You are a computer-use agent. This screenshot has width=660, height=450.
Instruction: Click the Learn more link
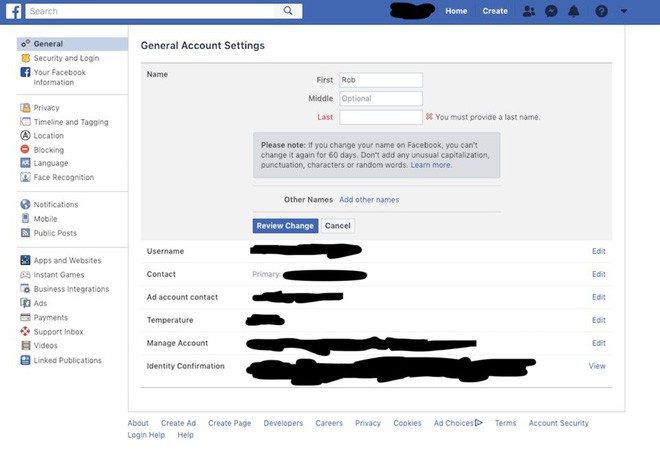(x=431, y=165)
